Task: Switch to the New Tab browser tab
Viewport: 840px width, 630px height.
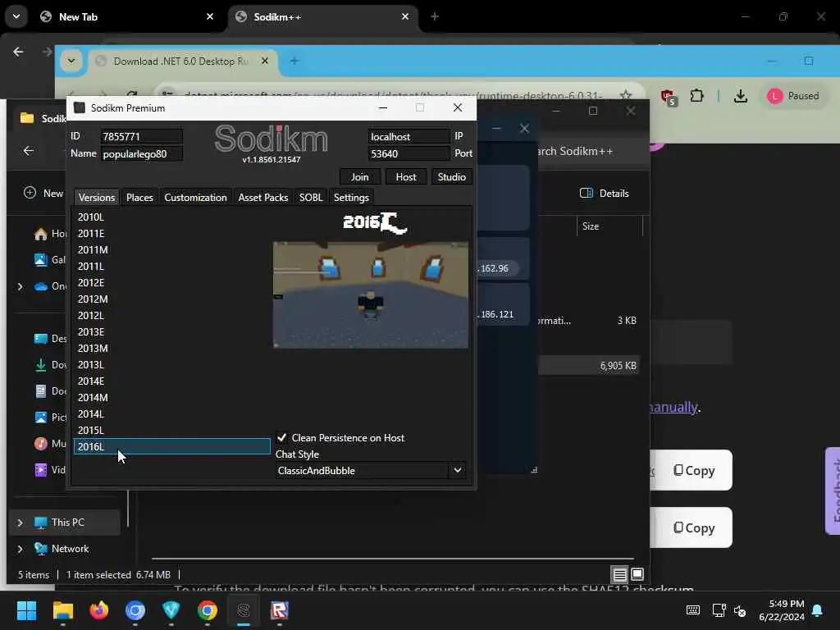Action: point(128,16)
